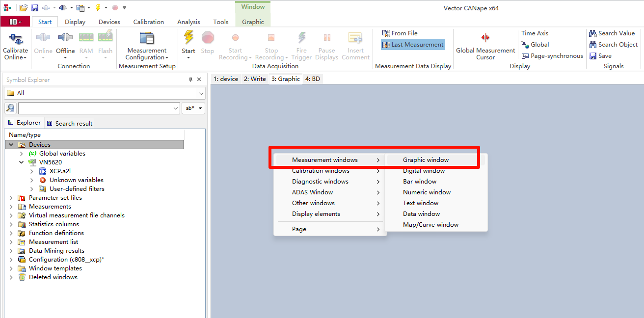Enable Page-synchronous time axis
Screen dimensions: 644x318
pyautogui.click(x=552, y=56)
